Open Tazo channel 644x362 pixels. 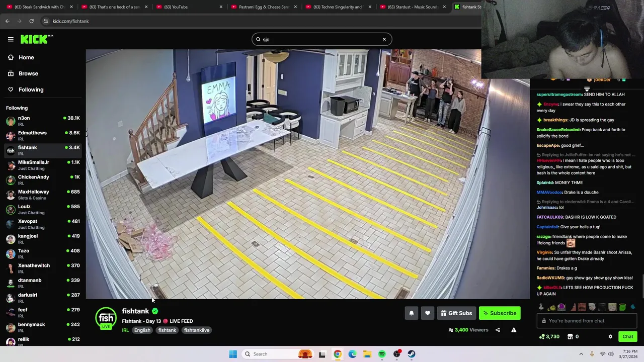pyautogui.click(x=43, y=253)
